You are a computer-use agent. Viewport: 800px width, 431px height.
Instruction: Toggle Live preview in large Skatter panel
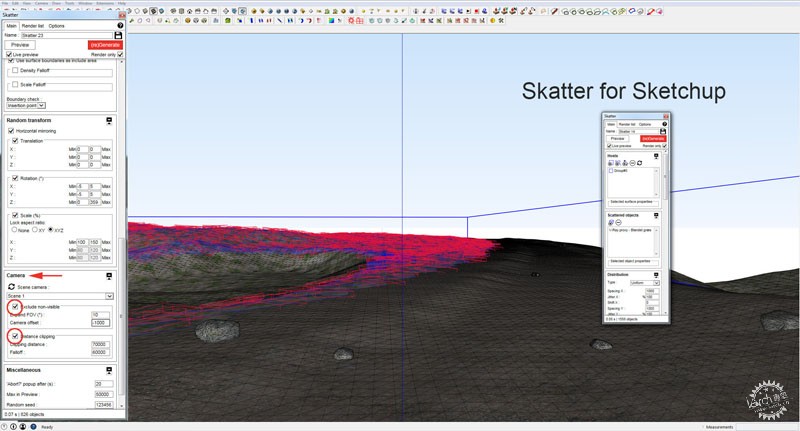tap(9, 54)
